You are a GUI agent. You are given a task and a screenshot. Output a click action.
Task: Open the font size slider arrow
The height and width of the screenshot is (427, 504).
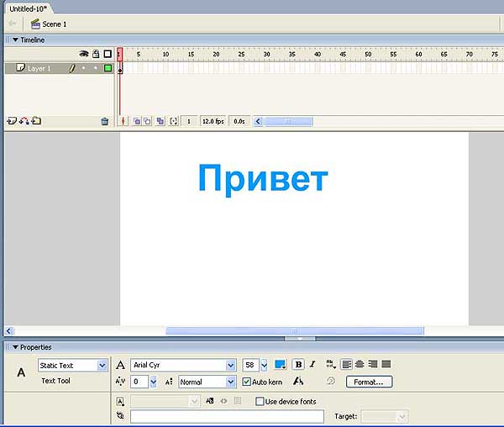point(264,366)
